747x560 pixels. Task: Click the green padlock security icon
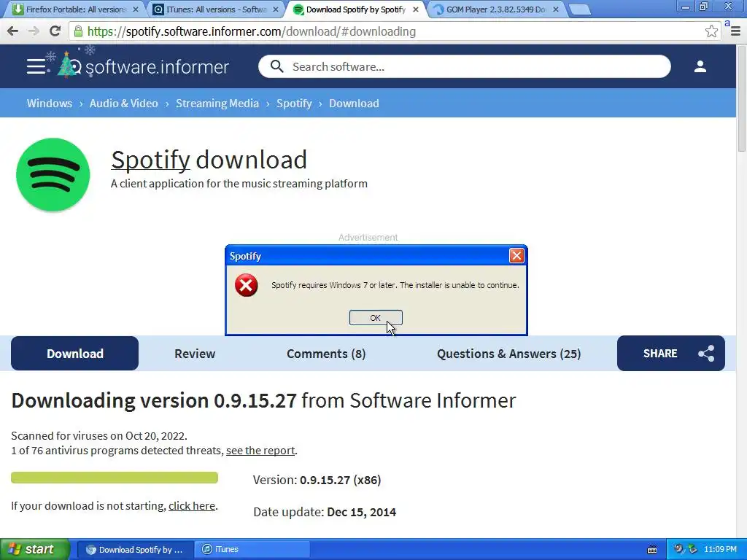[x=78, y=31]
